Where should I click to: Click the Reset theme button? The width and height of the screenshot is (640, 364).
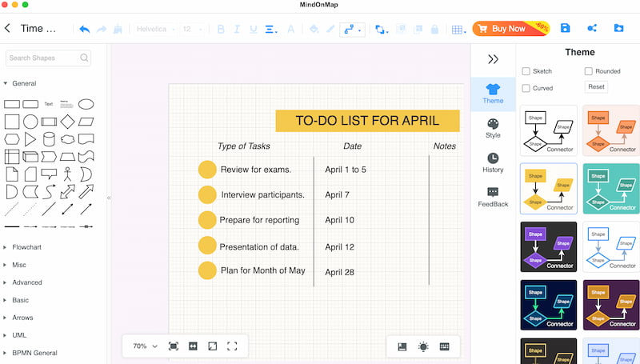click(596, 86)
